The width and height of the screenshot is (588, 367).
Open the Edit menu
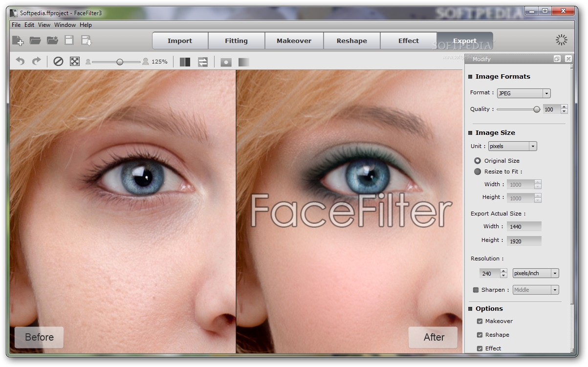pyautogui.click(x=29, y=25)
